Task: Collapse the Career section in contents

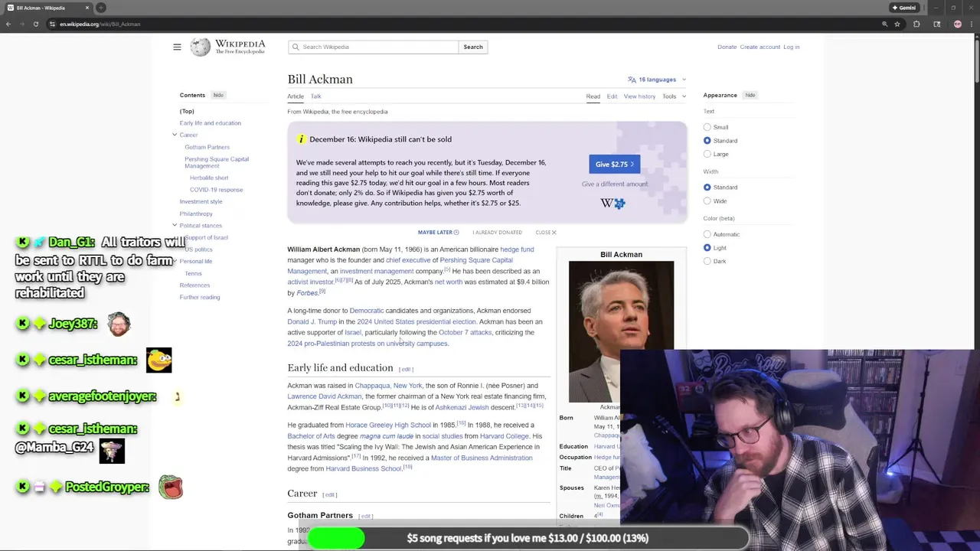Action: click(x=175, y=135)
